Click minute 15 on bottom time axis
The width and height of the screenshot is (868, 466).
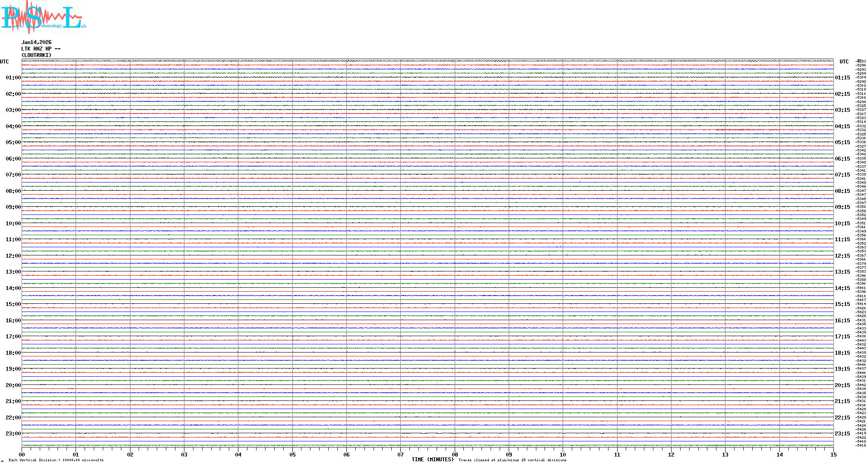[x=833, y=454]
